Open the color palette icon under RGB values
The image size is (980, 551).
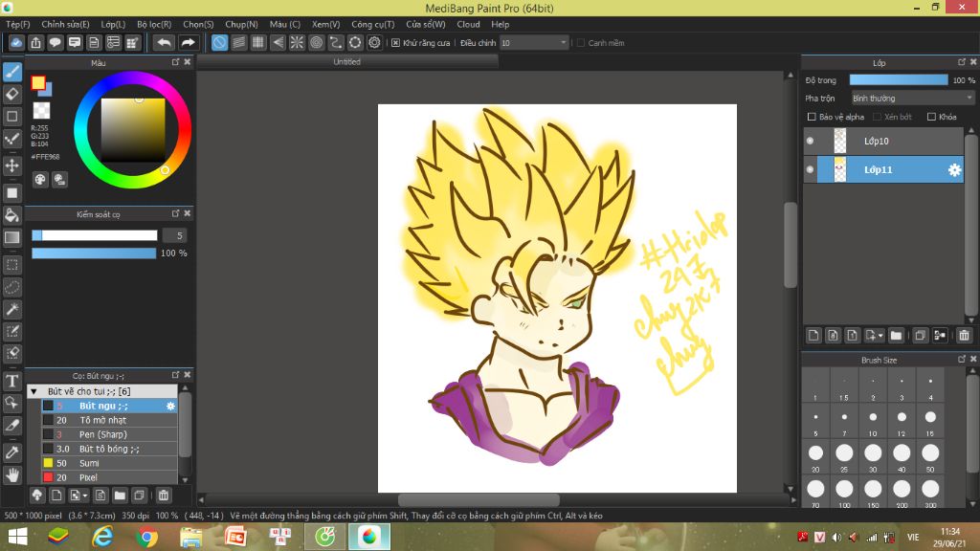coord(40,180)
